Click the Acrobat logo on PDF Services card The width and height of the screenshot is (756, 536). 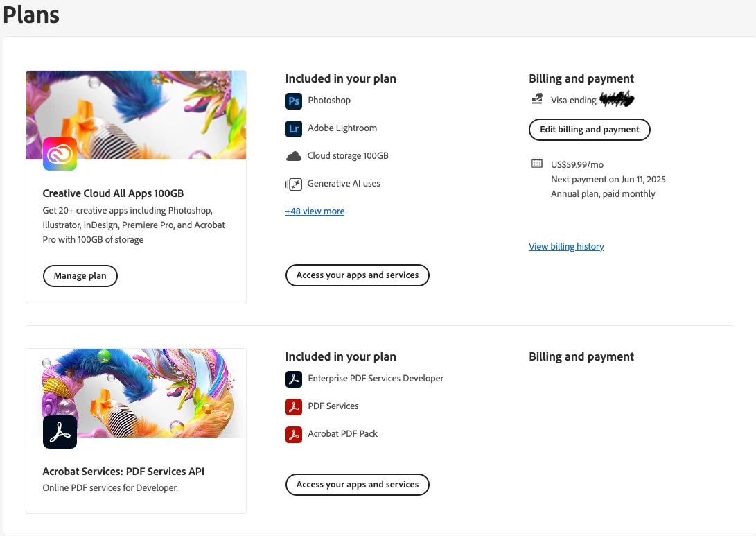pyautogui.click(x=60, y=432)
